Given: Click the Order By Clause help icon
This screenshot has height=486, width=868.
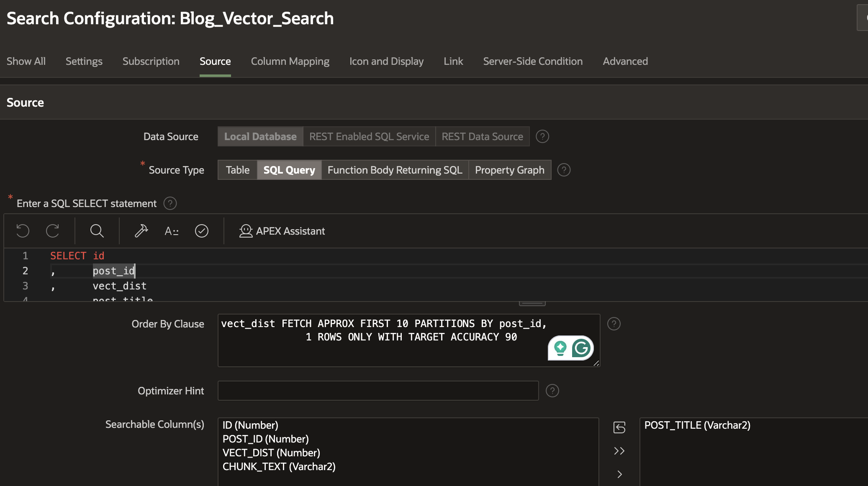Looking at the screenshot, I should coord(614,324).
